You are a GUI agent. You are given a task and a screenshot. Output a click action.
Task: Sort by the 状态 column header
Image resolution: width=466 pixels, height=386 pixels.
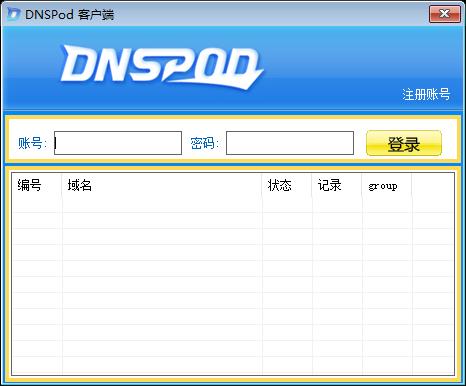(287, 185)
